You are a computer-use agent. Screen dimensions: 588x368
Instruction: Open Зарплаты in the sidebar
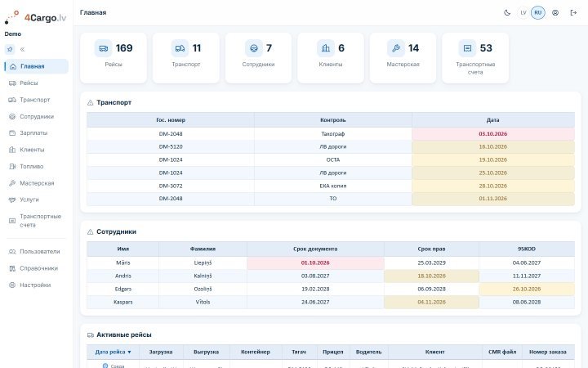pos(37,133)
